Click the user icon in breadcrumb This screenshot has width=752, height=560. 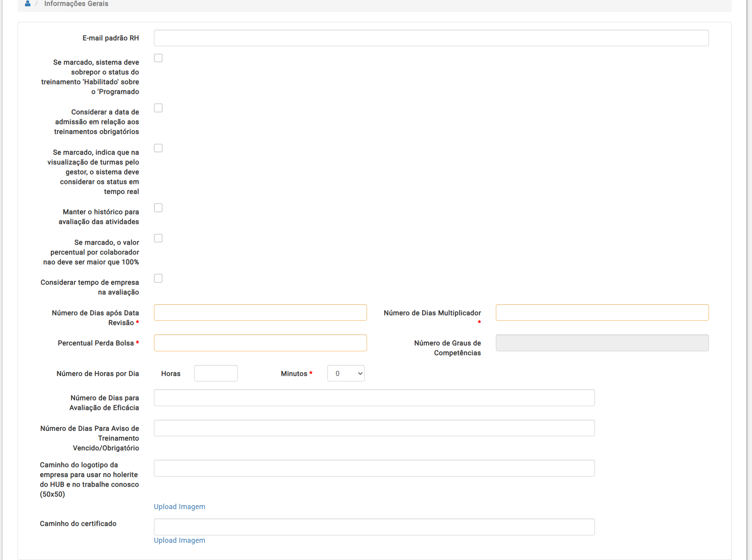tap(27, 4)
